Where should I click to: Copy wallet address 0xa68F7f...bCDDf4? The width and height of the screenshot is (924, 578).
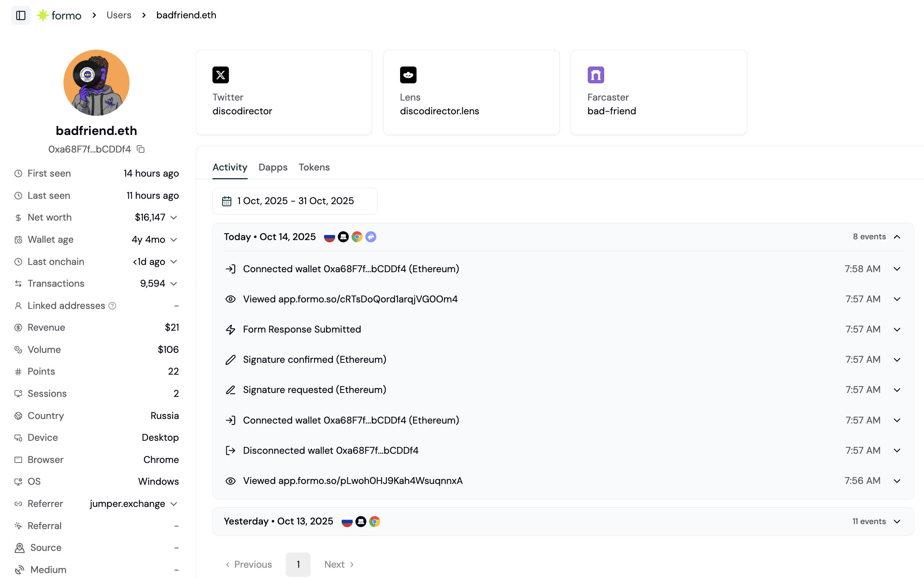click(x=141, y=149)
